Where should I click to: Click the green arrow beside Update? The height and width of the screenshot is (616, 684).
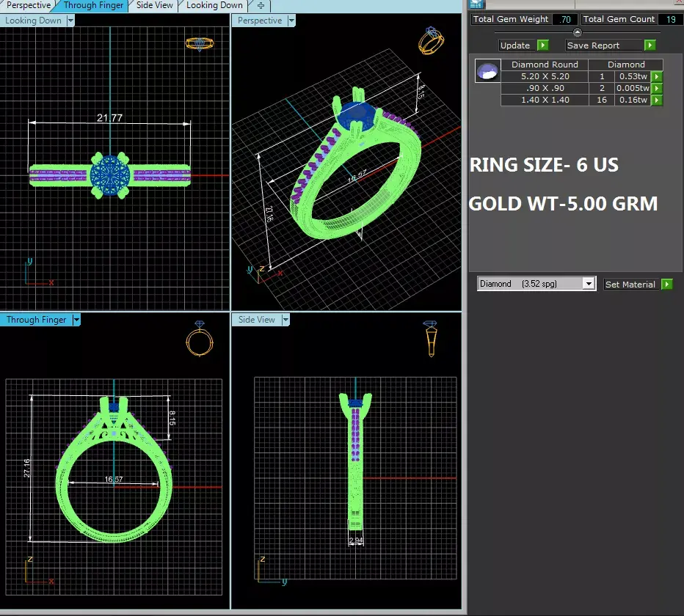(542, 45)
